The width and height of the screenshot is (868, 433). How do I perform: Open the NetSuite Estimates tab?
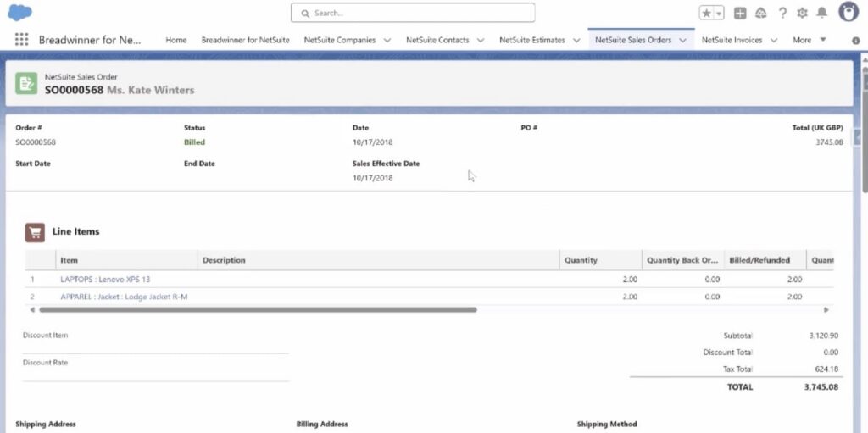coord(532,40)
